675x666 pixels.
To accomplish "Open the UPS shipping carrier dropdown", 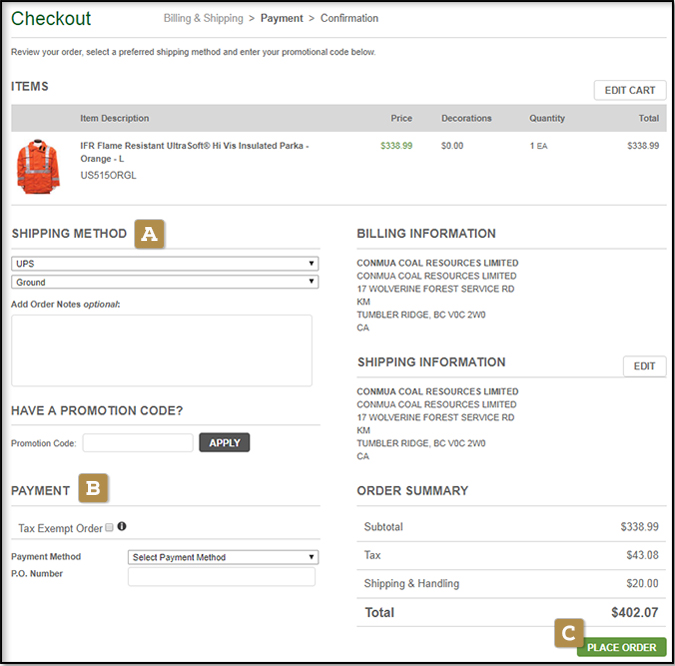I will coord(165,264).
